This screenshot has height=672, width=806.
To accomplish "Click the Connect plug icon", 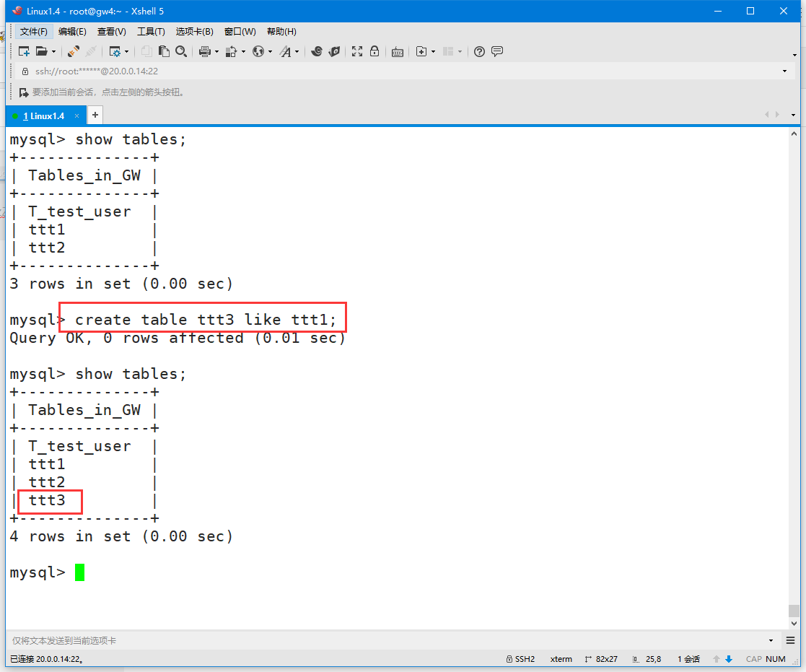I will coord(74,51).
